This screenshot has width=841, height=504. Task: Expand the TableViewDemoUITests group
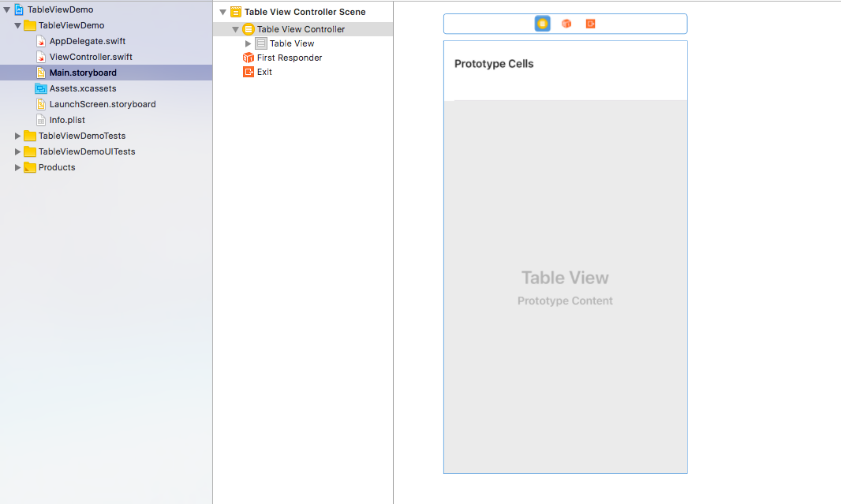coord(18,151)
